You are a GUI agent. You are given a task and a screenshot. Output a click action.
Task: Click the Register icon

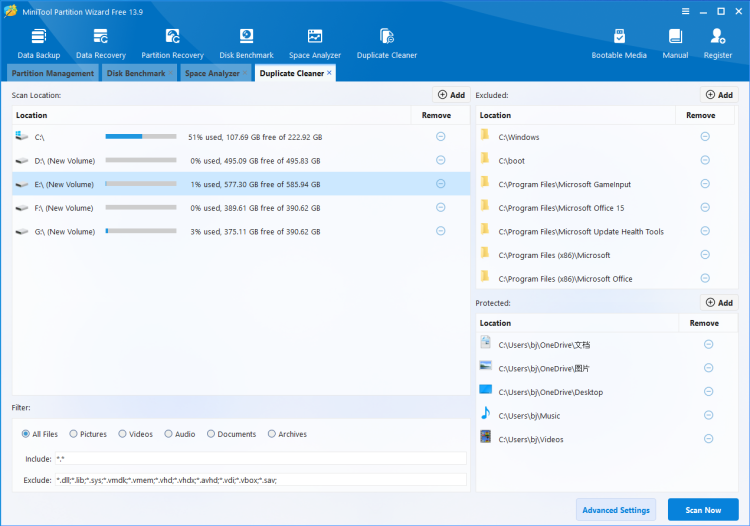(x=717, y=44)
